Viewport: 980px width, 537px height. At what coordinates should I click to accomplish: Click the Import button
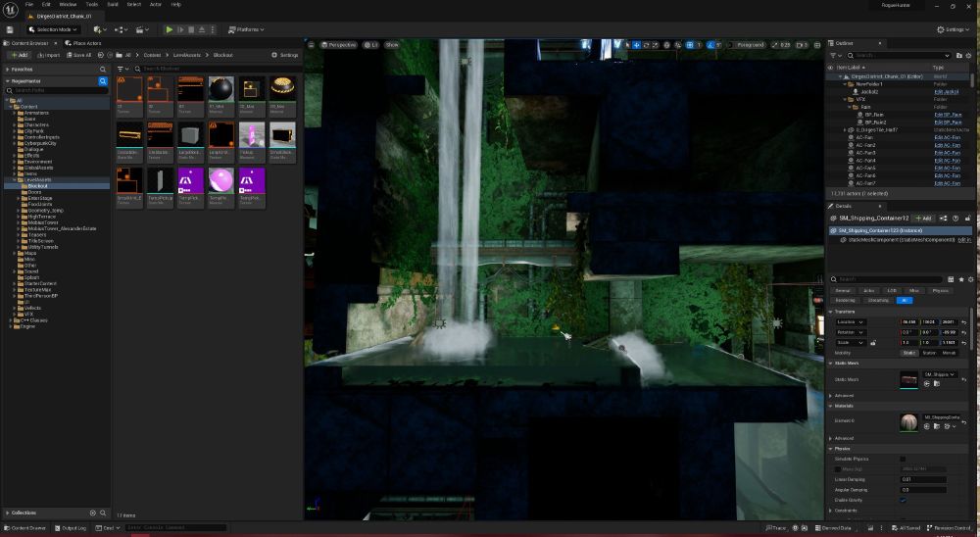point(49,55)
